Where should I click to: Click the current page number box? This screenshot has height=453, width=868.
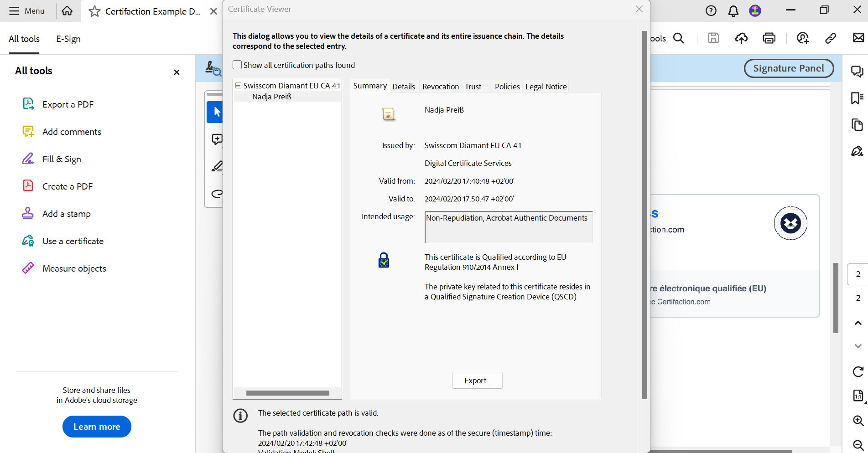pyautogui.click(x=858, y=274)
